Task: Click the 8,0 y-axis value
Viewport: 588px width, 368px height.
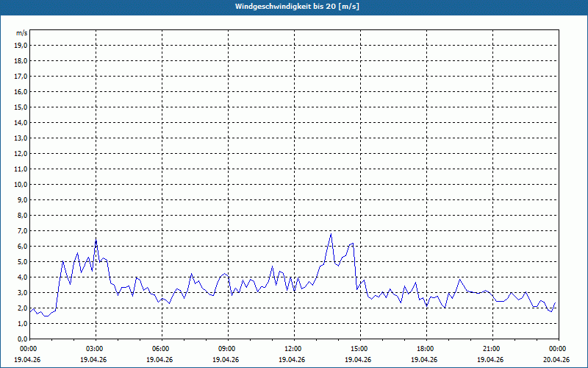Action: (x=22, y=215)
